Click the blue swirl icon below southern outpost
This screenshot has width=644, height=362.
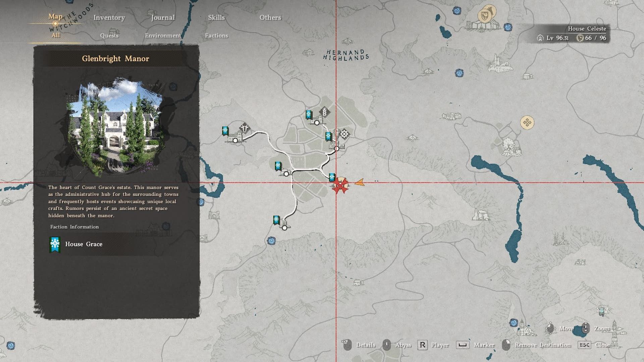[271, 240]
